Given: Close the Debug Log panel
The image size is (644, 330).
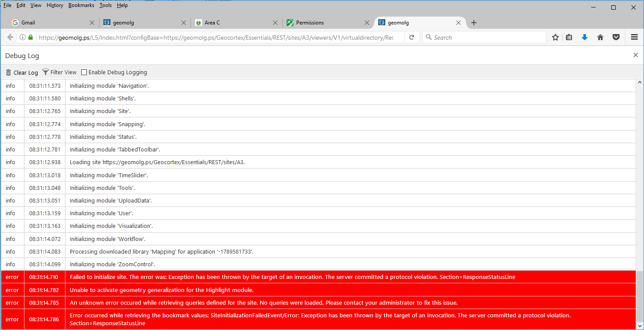Looking at the screenshot, I should coord(636,55).
